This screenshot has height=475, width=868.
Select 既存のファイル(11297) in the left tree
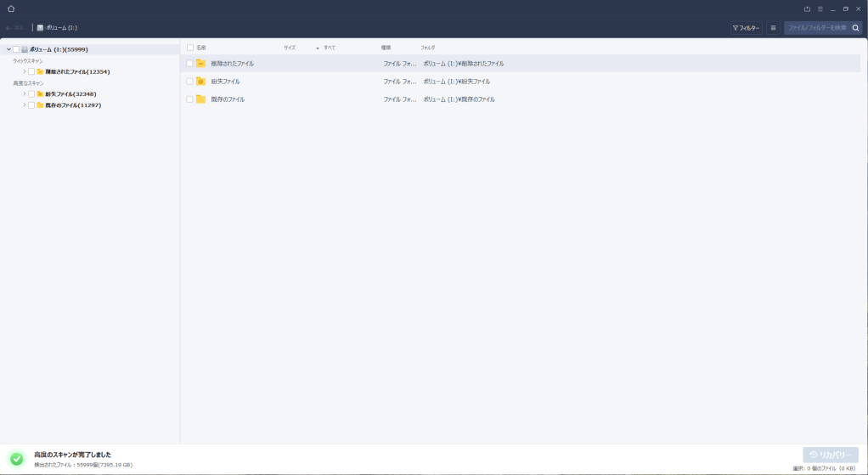tap(73, 105)
